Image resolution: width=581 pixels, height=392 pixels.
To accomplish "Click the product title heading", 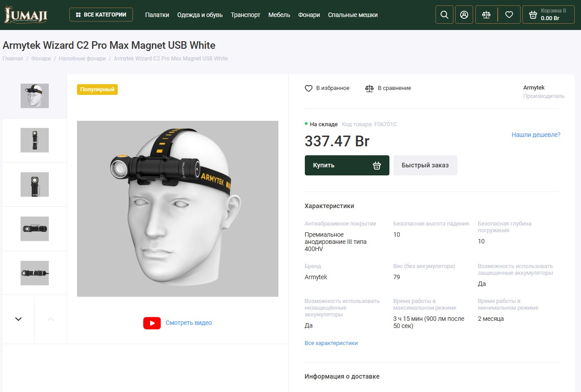I will pos(109,46).
